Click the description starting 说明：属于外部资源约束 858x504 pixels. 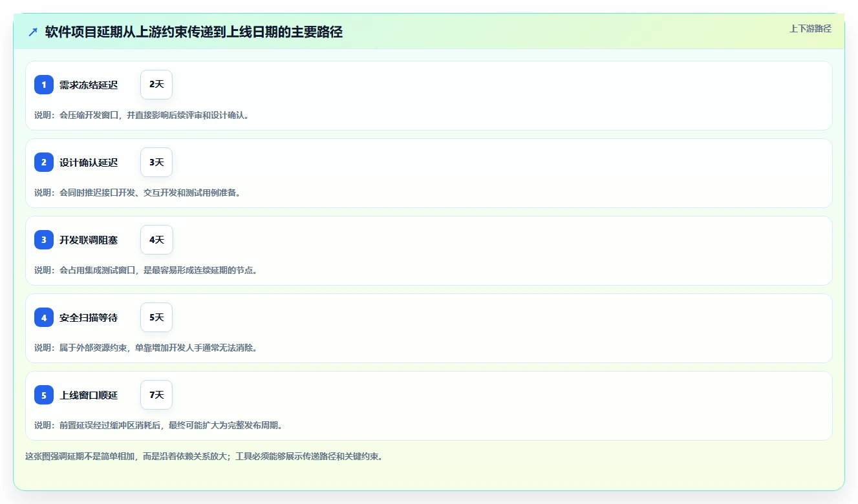click(x=146, y=348)
